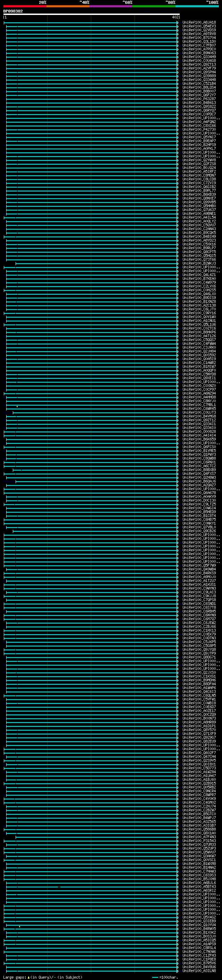Image resolution: width=222 pixels, height=980 pixels.
Task: Open the UniRef100_A1APS9 entry
Action: [x=199, y=944]
